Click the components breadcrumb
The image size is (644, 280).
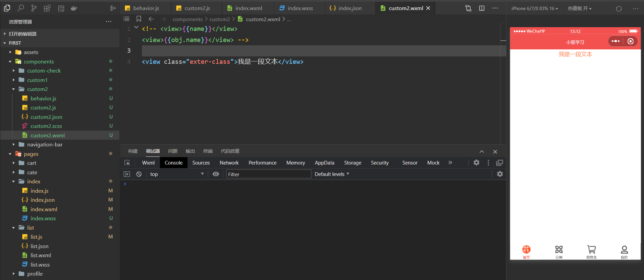coord(187,19)
